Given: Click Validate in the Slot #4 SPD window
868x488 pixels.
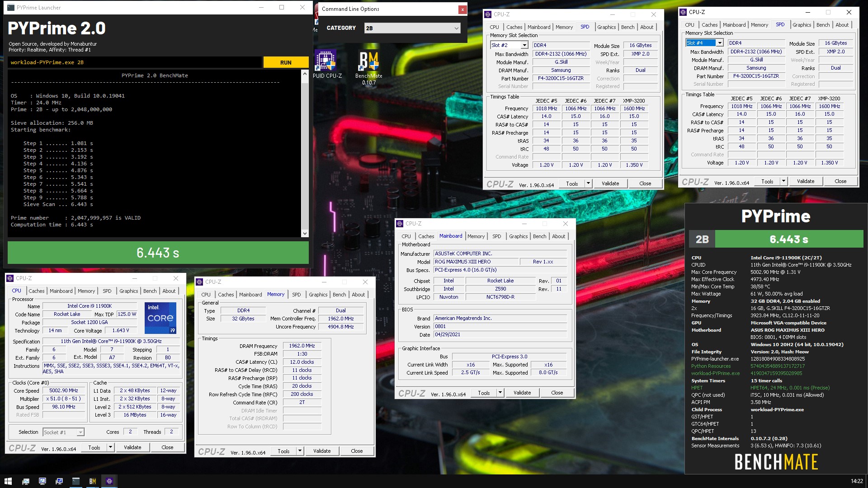Looking at the screenshot, I should point(806,181).
